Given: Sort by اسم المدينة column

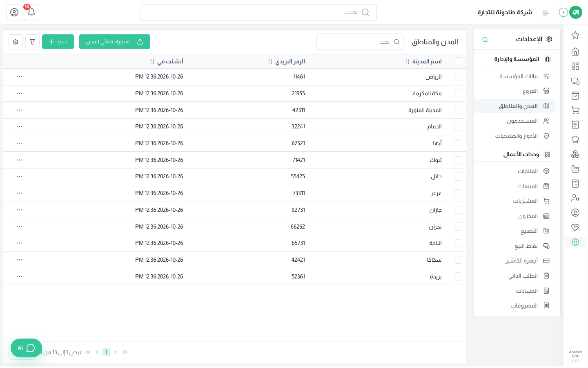Looking at the screenshot, I should (423, 61).
